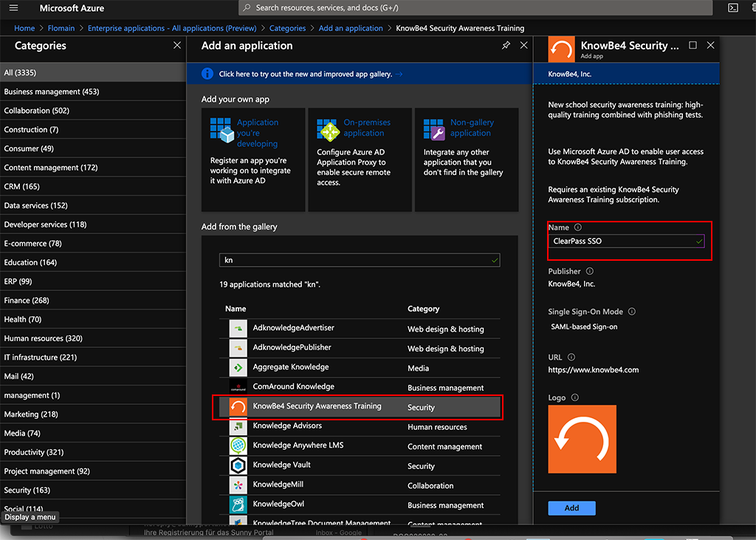The image size is (756, 540).
Task: Click the KnowBe4 logo image in right panel
Action: tap(582, 439)
